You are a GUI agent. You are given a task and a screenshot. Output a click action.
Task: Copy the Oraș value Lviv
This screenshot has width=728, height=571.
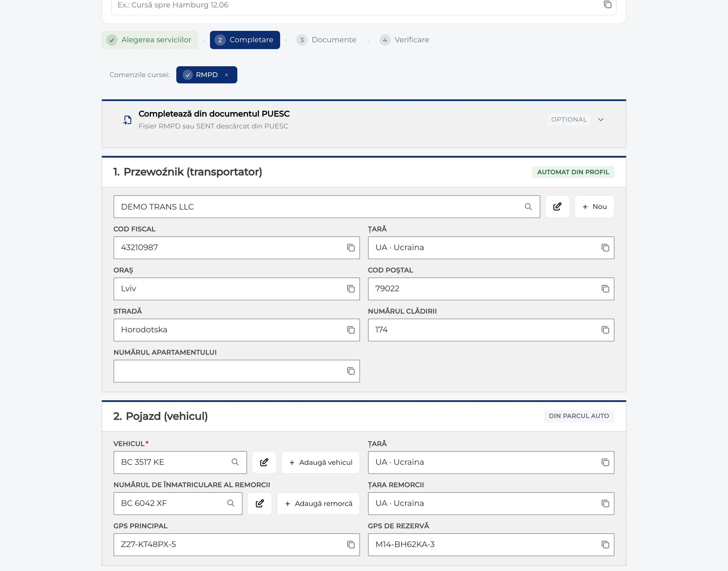[x=351, y=289]
